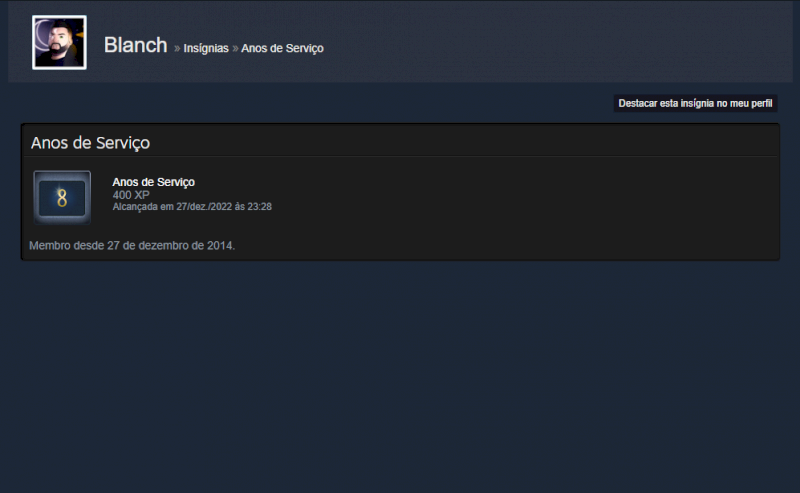
Task: Select Anos de Serviço breadcrumb item
Action: (x=282, y=48)
